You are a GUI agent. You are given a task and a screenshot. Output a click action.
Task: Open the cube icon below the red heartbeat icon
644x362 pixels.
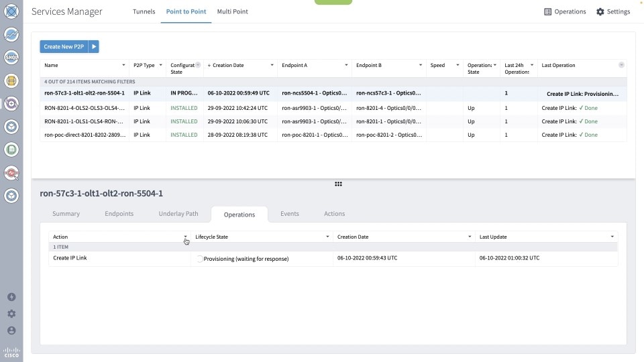[x=11, y=196]
